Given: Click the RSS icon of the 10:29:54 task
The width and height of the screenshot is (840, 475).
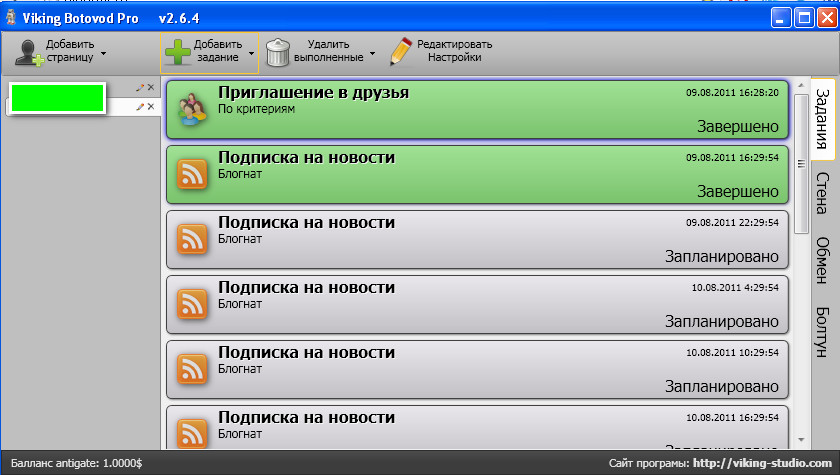Looking at the screenshot, I should coord(192,369).
